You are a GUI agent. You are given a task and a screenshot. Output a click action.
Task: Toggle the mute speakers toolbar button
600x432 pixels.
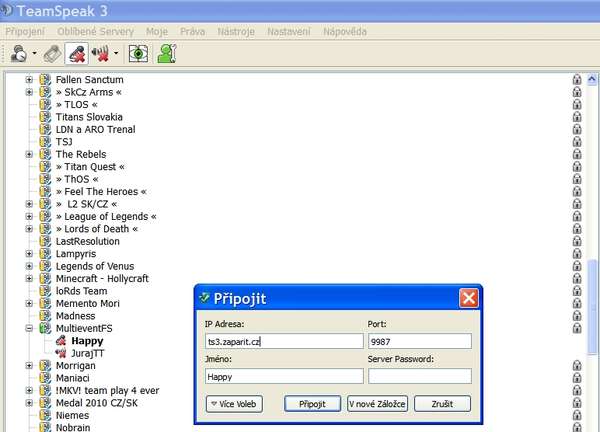(x=100, y=54)
